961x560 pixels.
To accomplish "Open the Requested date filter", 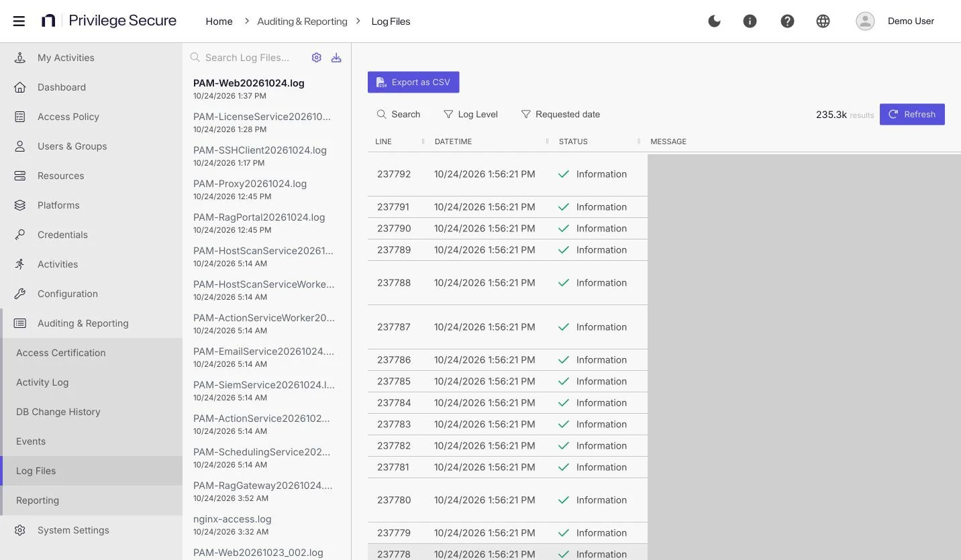I will [561, 114].
